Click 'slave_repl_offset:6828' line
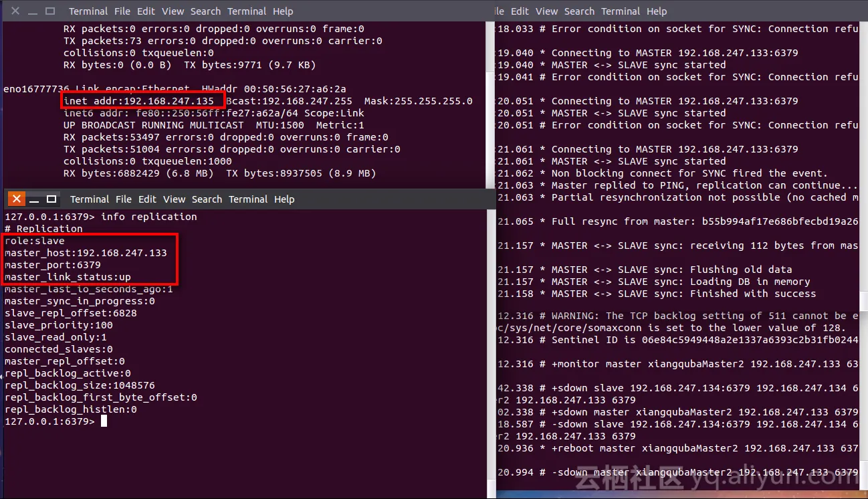 point(70,313)
